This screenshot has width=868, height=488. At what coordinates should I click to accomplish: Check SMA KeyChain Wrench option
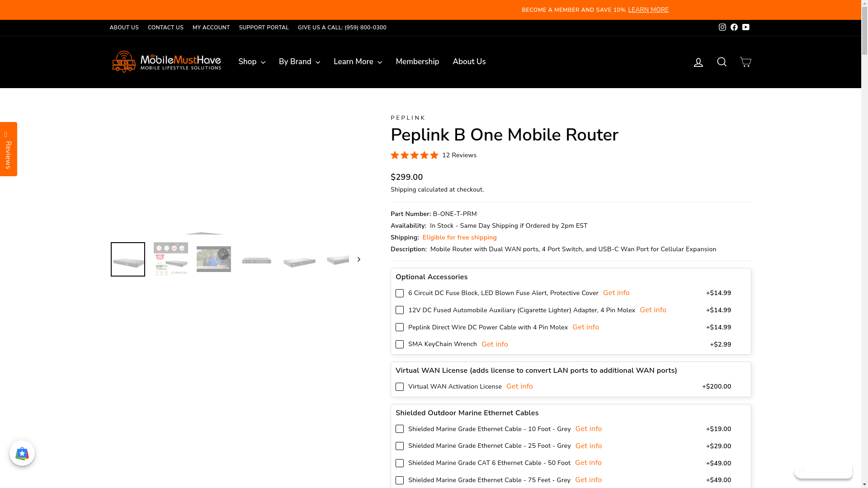(400, 344)
